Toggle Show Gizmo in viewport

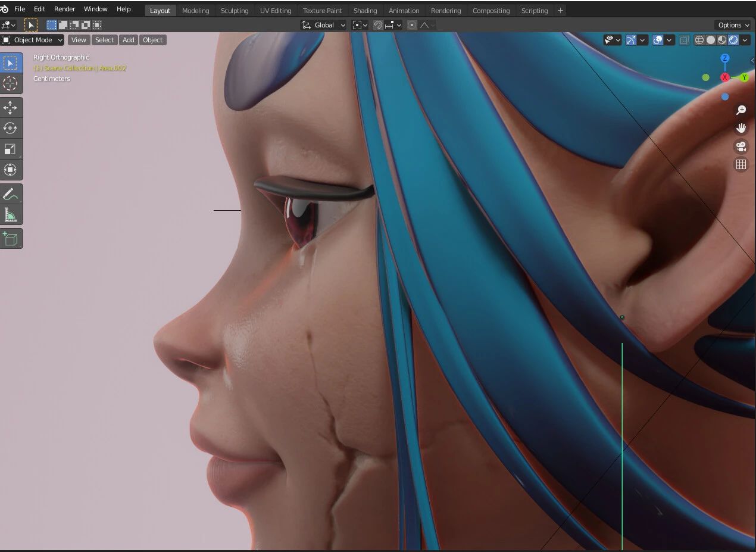631,40
